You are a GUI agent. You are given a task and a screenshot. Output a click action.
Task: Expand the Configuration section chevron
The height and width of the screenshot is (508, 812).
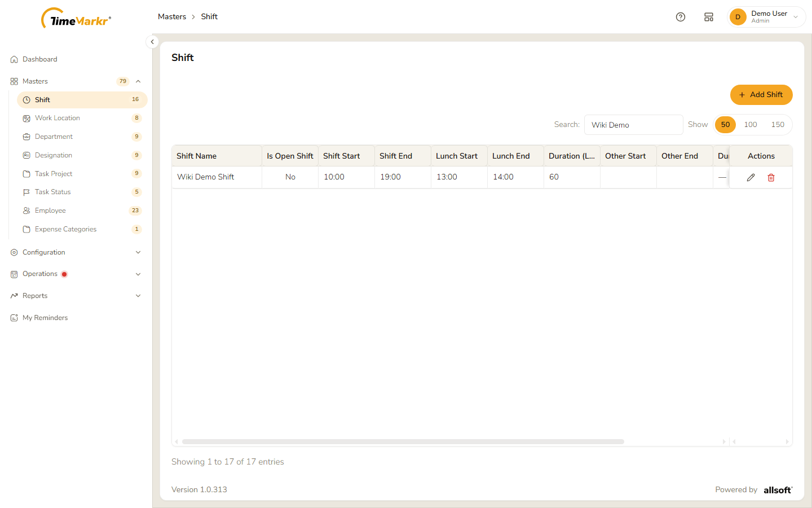tap(138, 252)
